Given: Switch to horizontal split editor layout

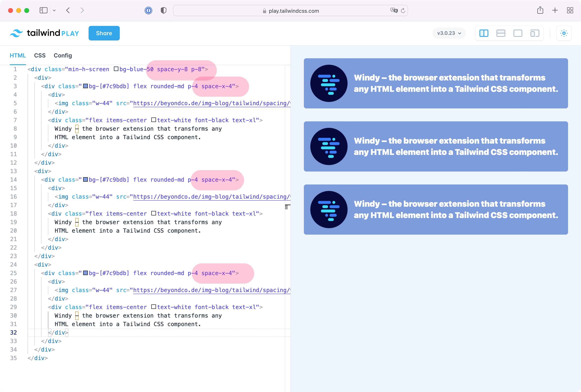Looking at the screenshot, I should point(501,33).
